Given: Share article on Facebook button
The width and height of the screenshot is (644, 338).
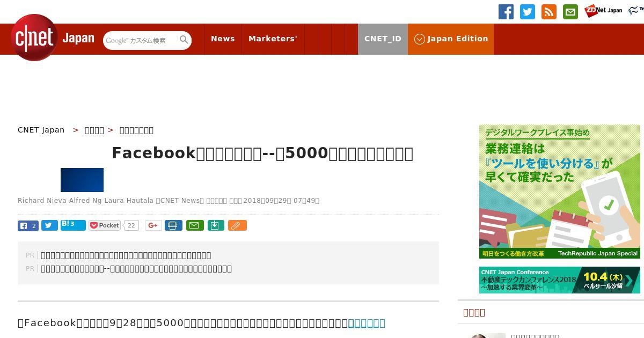Looking at the screenshot, I should point(28,226).
